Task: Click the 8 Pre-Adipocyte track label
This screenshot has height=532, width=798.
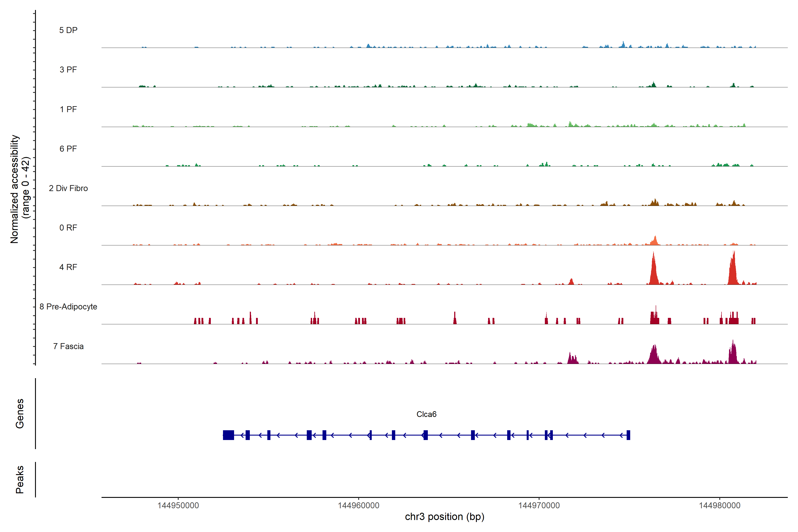Action: coord(68,307)
